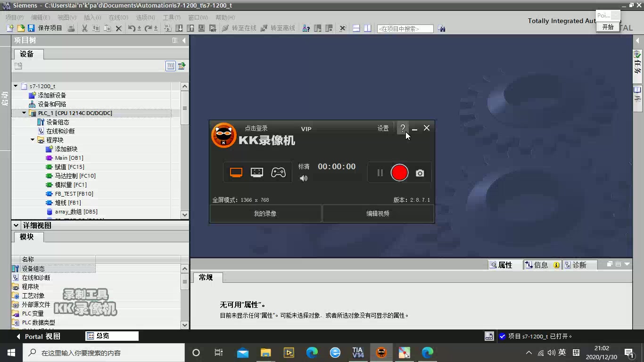Start recording with KK red record button
The height and width of the screenshot is (362, 644).
pyautogui.click(x=399, y=173)
